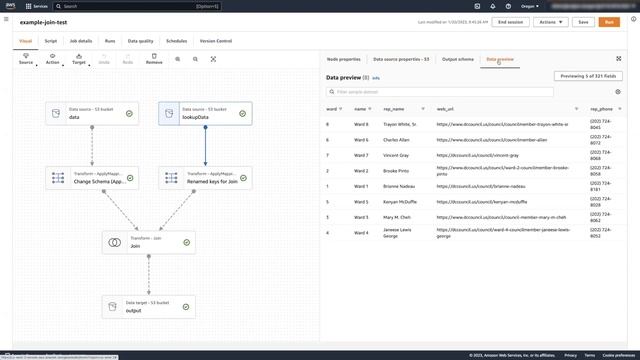Open the Output schema tab

coord(458,59)
